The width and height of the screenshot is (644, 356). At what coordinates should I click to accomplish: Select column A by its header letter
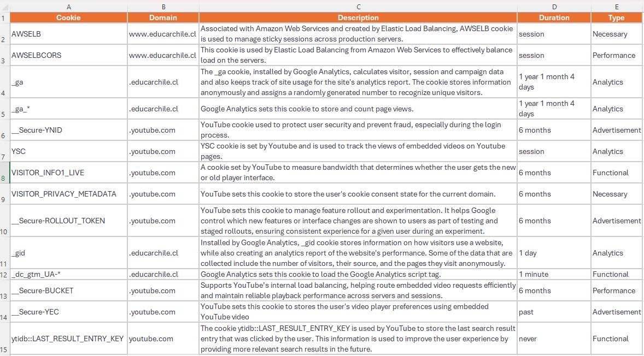68,7
